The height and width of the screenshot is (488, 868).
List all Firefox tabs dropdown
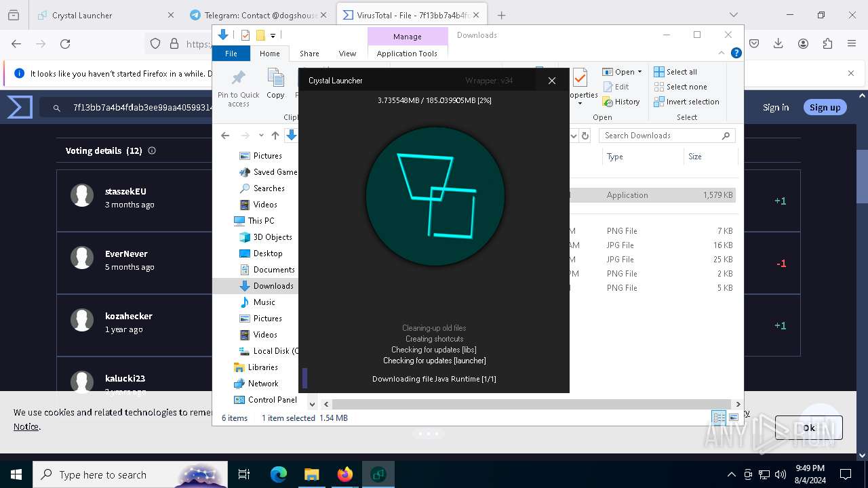pyautogui.click(x=734, y=15)
